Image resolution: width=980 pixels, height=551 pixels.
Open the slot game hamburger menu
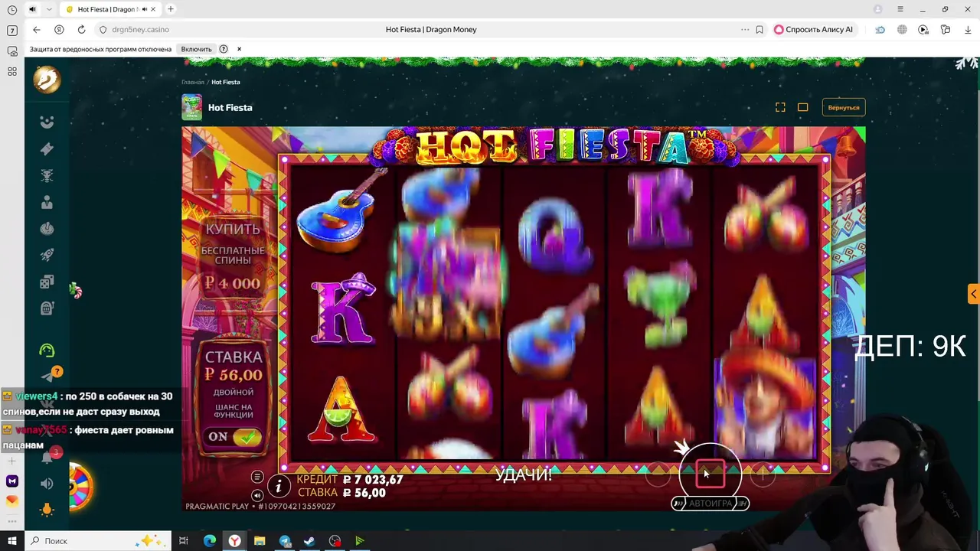pyautogui.click(x=257, y=478)
